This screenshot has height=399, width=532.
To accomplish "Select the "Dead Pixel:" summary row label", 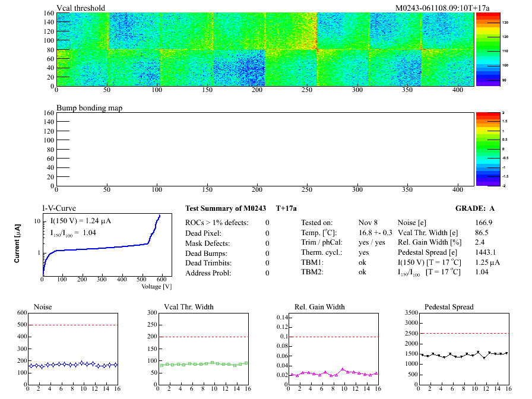I will tap(204, 233).
